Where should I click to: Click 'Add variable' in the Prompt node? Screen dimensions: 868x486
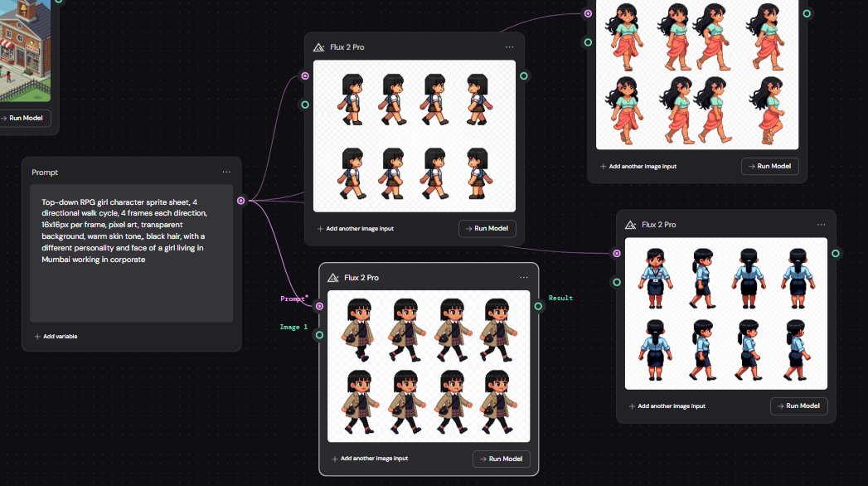(x=56, y=336)
